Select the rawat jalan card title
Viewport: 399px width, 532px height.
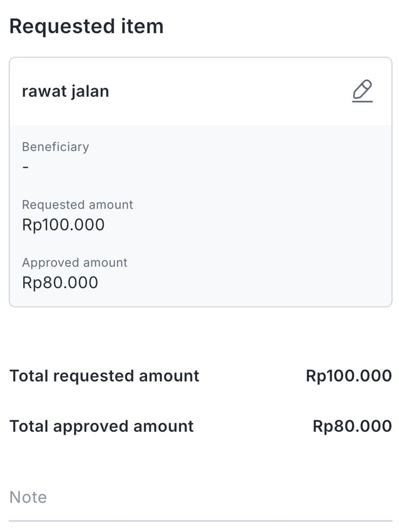point(65,91)
